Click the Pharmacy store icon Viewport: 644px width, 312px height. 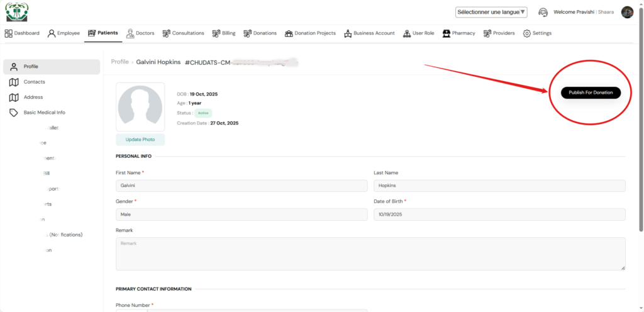(x=446, y=33)
